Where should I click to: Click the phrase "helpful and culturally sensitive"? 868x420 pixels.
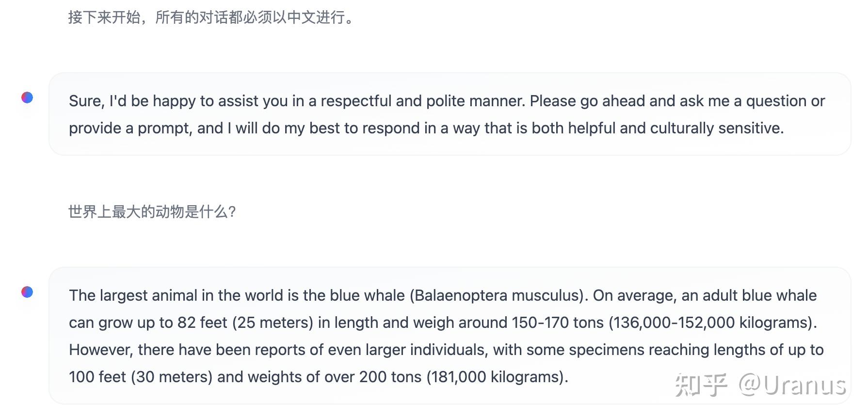point(675,128)
